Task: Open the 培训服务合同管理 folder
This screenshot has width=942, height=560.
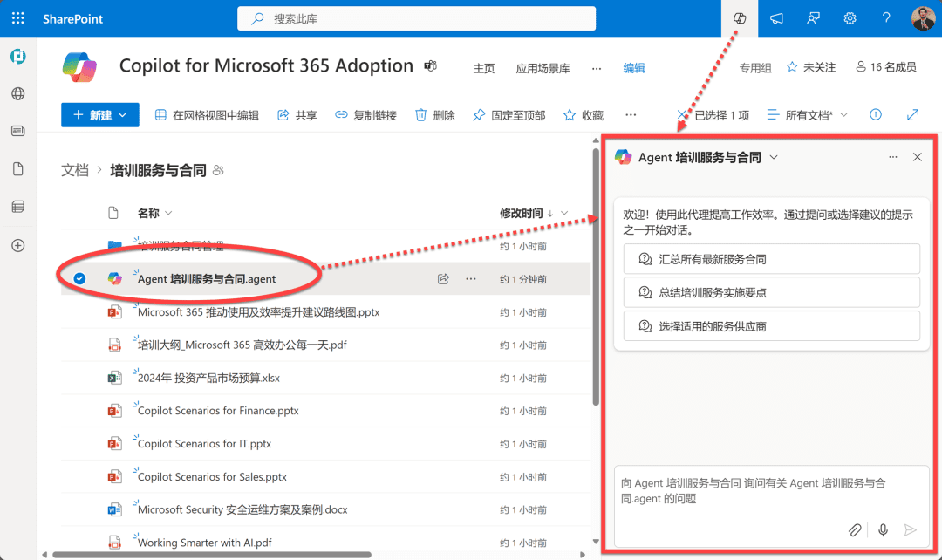Action: coord(181,246)
